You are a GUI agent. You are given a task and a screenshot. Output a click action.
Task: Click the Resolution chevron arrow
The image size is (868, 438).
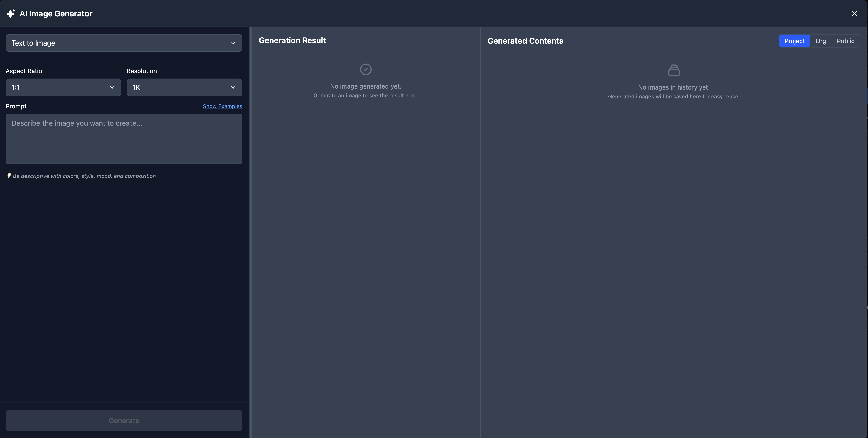pos(233,87)
